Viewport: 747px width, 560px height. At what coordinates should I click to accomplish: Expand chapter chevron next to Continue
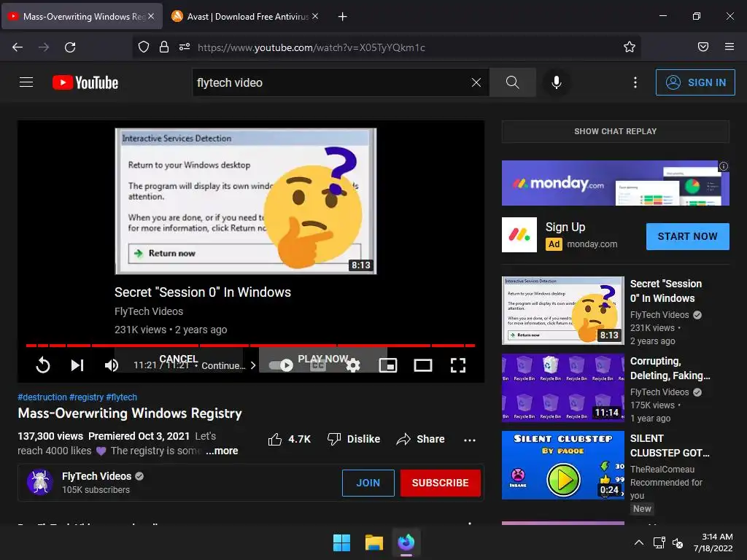pyautogui.click(x=253, y=365)
